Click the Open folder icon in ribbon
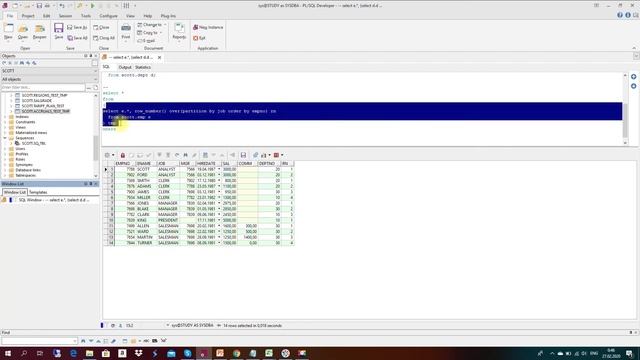Viewport: 640px width, 360px height. tap(23, 29)
